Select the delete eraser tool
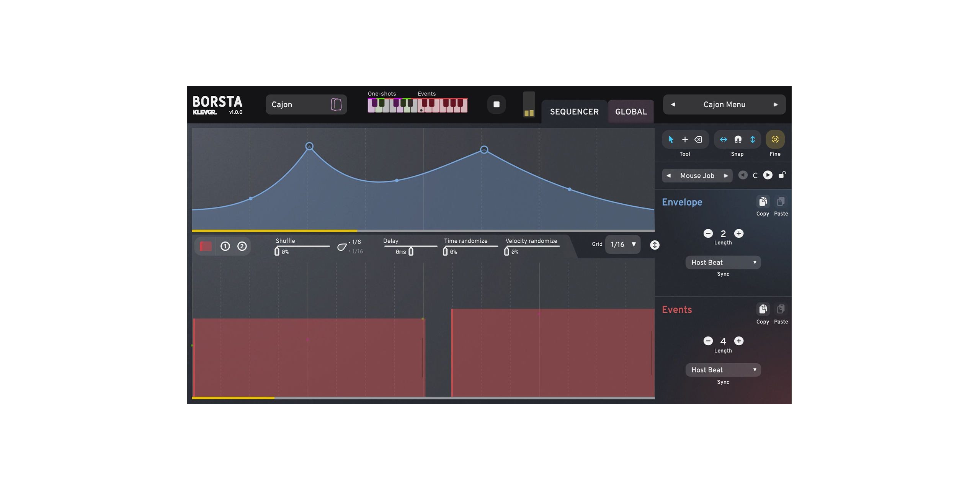 point(699,139)
